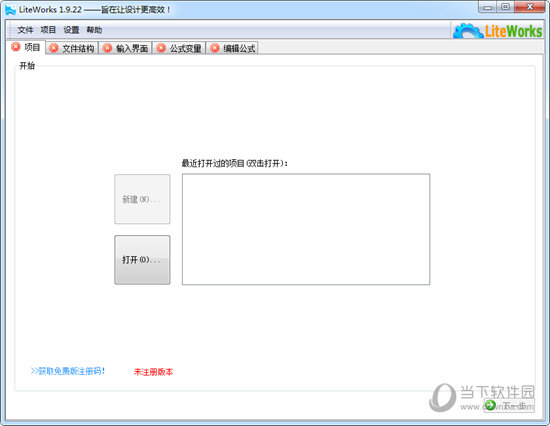Click the LiteWorks title bar app icon

pyautogui.click(x=11, y=10)
